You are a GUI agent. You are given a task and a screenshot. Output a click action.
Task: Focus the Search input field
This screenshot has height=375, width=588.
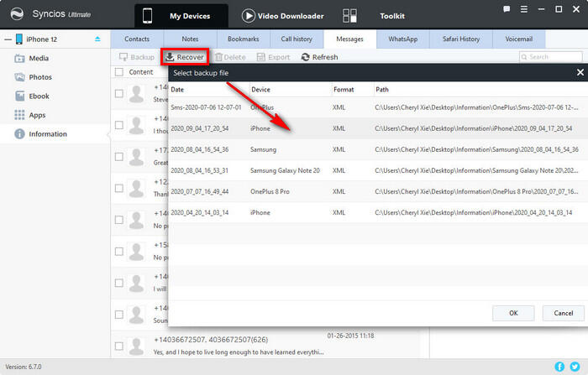pyautogui.click(x=550, y=57)
